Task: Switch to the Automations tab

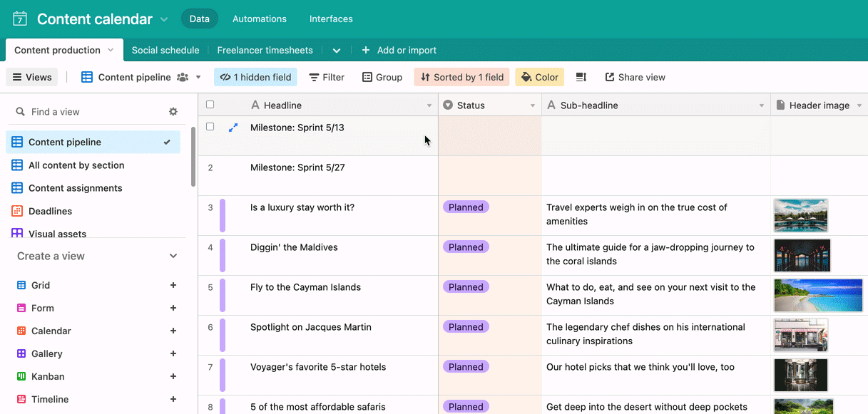Action: pyautogui.click(x=259, y=19)
